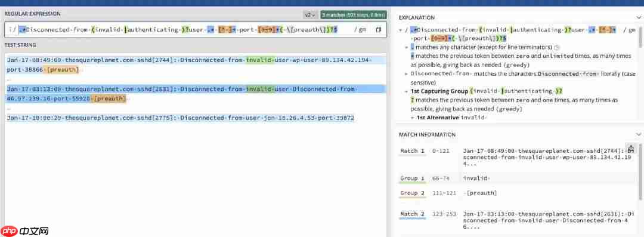The width and height of the screenshot is (644, 237).
Task: Select the Match 2 entry label
Action: click(x=413, y=214)
